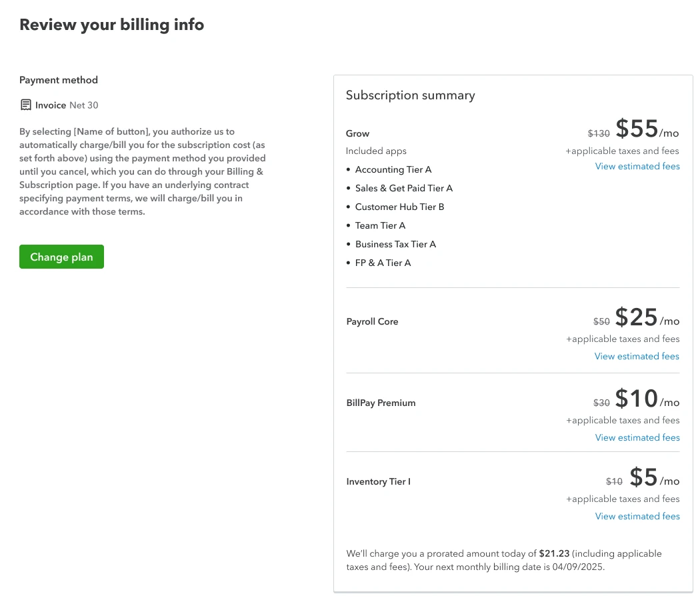
Task: Click taxes and fees note under Payroll Core
Action: point(623,339)
